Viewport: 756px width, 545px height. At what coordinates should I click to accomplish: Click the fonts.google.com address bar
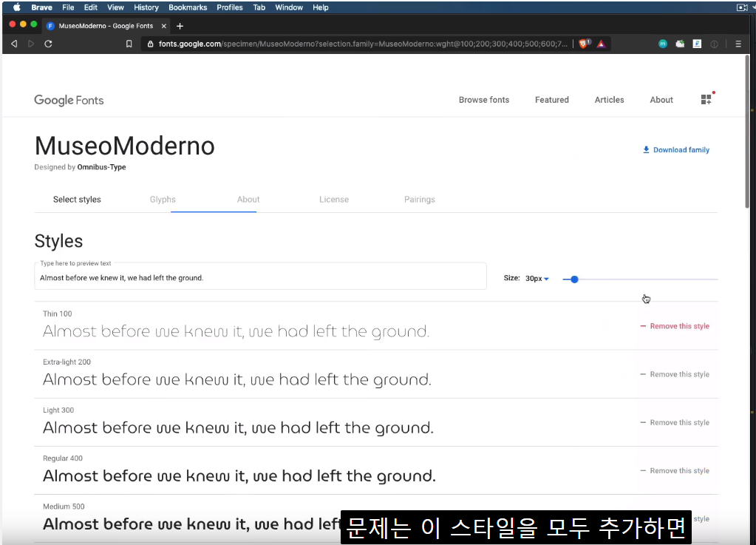(x=363, y=44)
